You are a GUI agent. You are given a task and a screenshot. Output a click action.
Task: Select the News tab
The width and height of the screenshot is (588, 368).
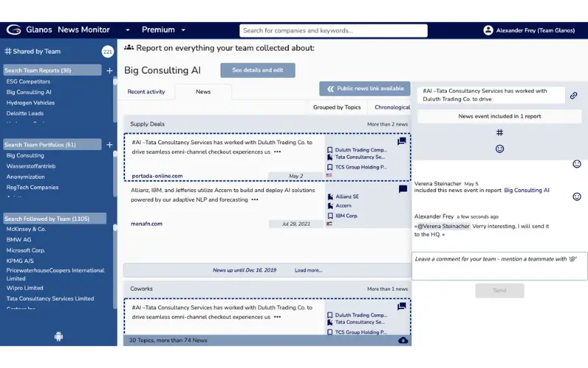click(x=204, y=91)
